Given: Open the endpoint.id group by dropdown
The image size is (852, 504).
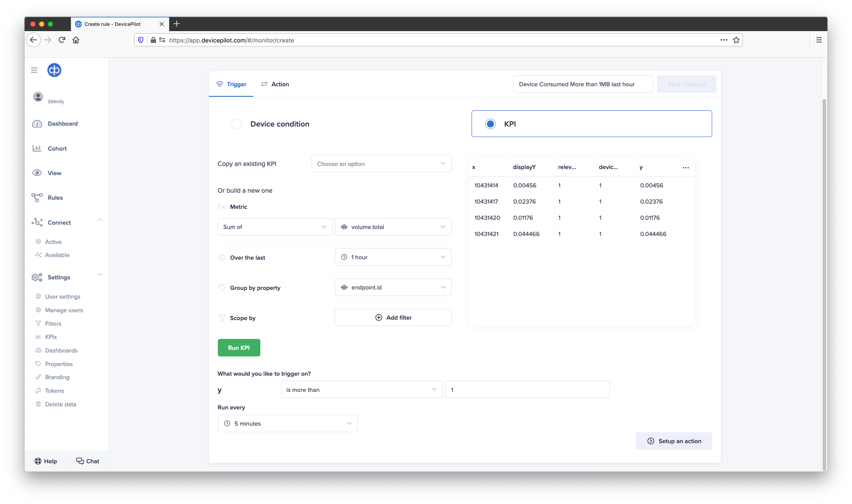Looking at the screenshot, I should point(393,287).
